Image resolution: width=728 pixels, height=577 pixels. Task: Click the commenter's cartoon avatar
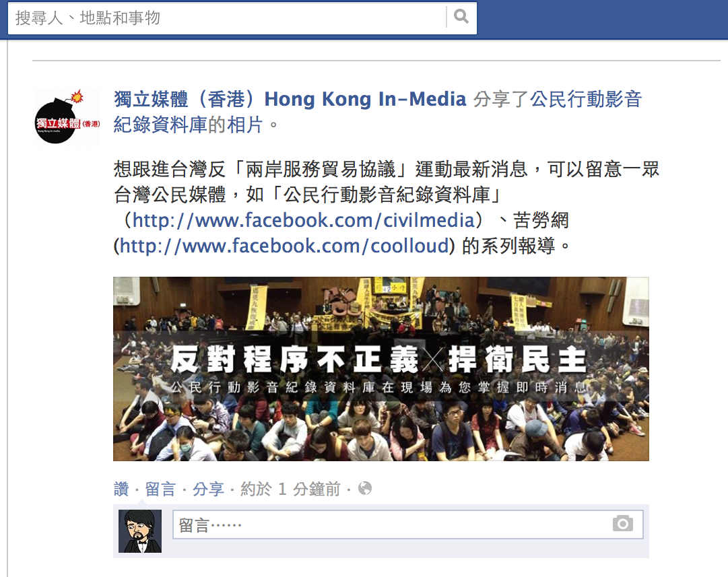click(x=140, y=531)
